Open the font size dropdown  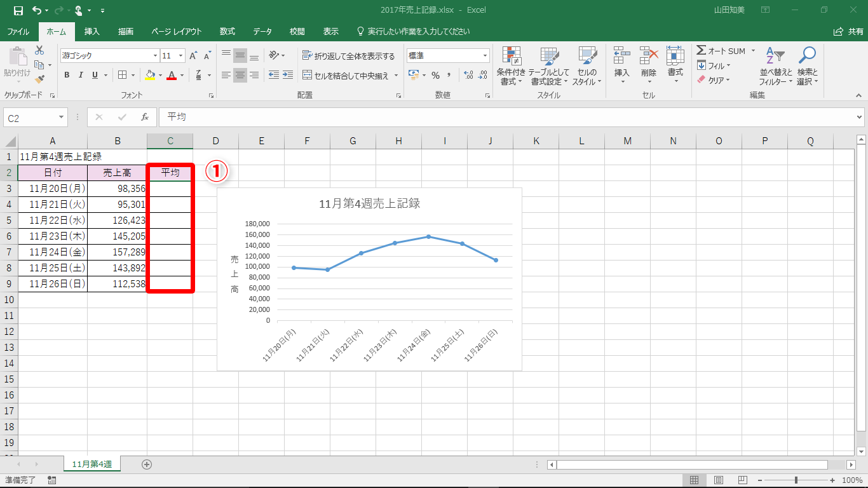[x=181, y=56]
